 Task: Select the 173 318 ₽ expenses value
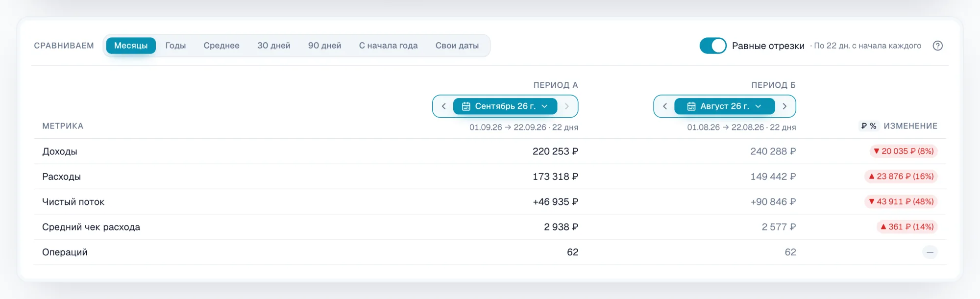click(x=555, y=176)
